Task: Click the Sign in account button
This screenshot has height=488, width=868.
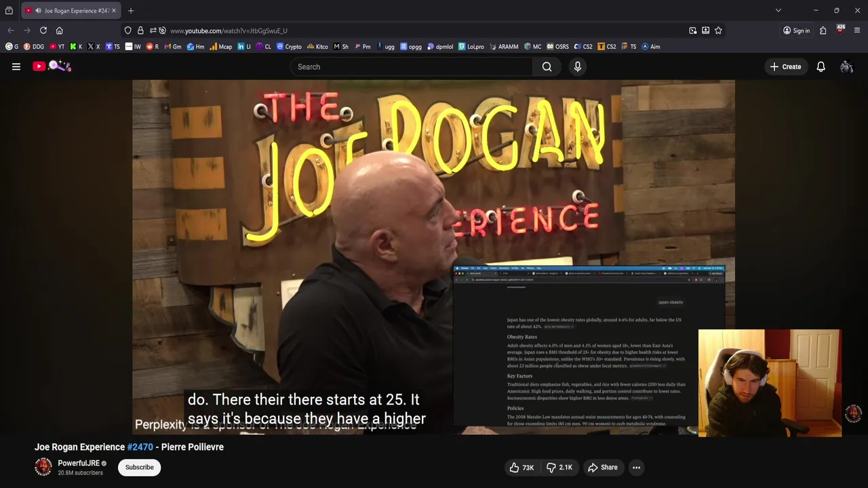Action: click(796, 30)
